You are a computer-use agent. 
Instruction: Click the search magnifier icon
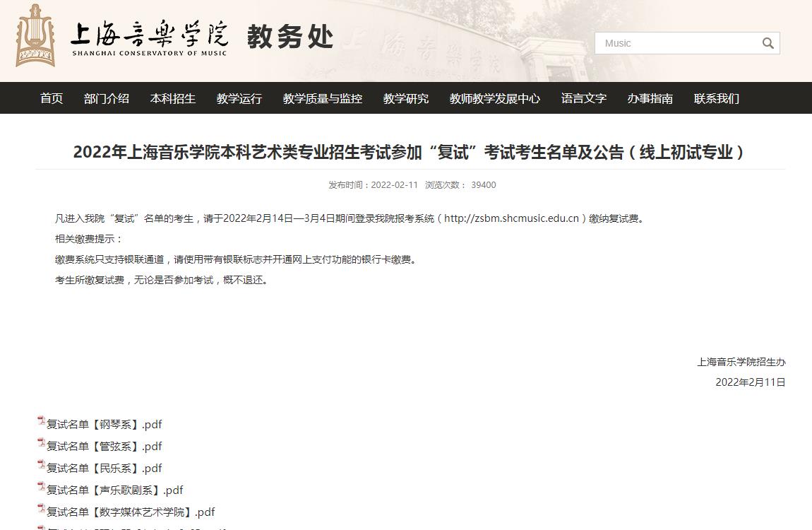pyautogui.click(x=768, y=44)
